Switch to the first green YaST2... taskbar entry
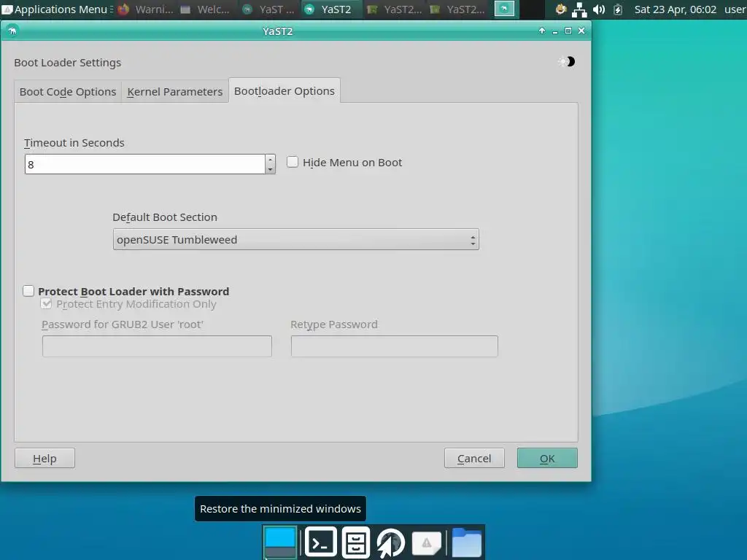The width and height of the screenshot is (747, 560). pos(394,9)
